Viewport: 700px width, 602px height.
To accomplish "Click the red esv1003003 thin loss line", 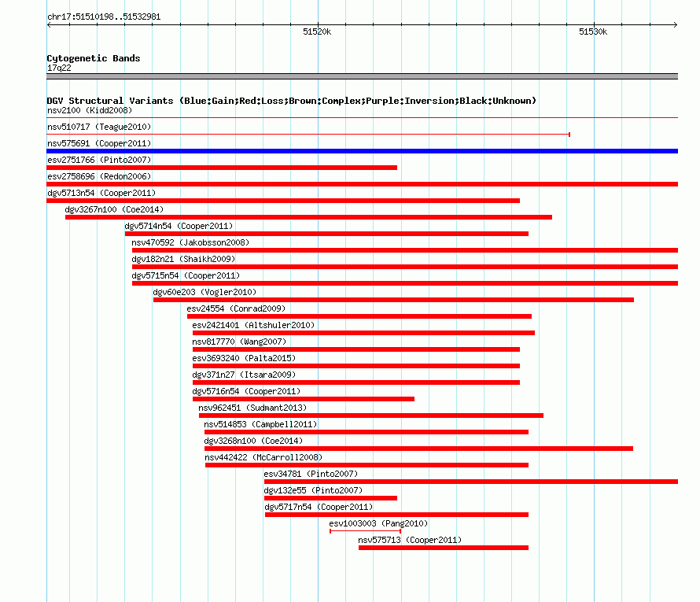I will click(365, 531).
